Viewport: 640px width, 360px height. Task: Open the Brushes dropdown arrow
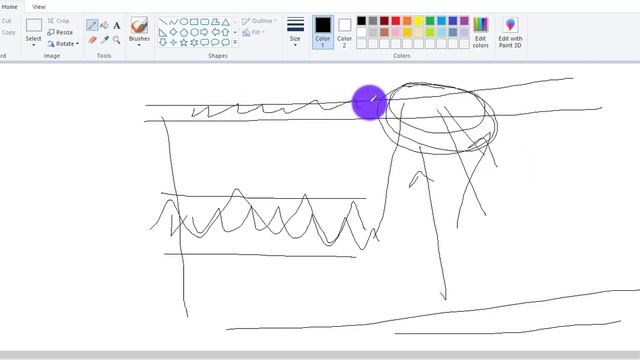(139, 44)
